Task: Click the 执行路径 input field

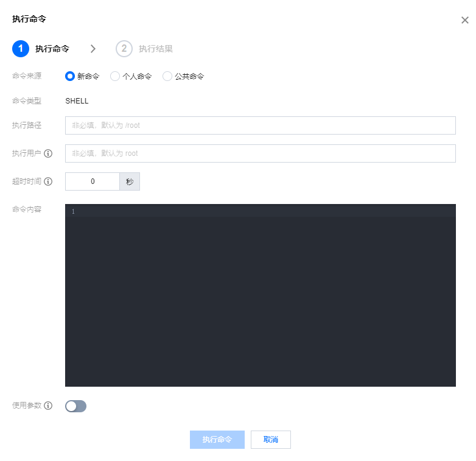Action: click(x=260, y=125)
